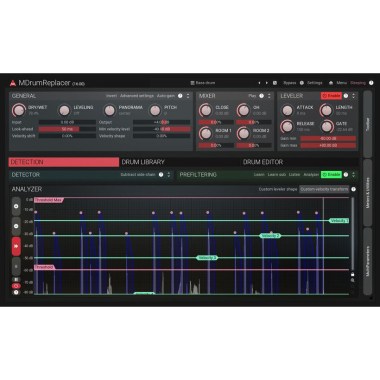Expand the Detector section preset arrows
380x380 pixels.
click(x=169, y=175)
